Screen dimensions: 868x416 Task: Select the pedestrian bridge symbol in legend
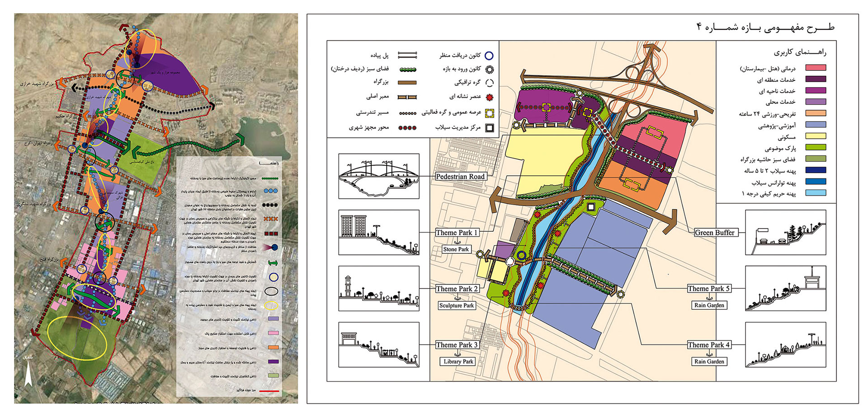407,56
